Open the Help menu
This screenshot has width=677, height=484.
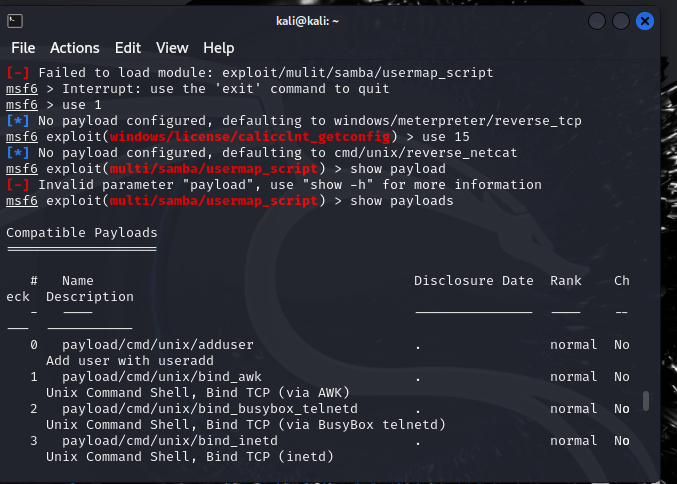pos(218,47)
